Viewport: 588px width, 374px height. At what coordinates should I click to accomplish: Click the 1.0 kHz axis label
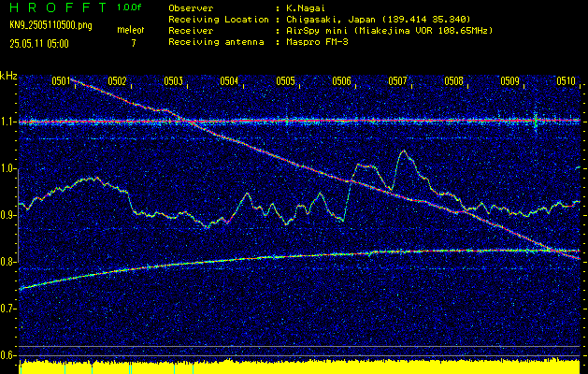pyautogui.click(x=7, y=169)
